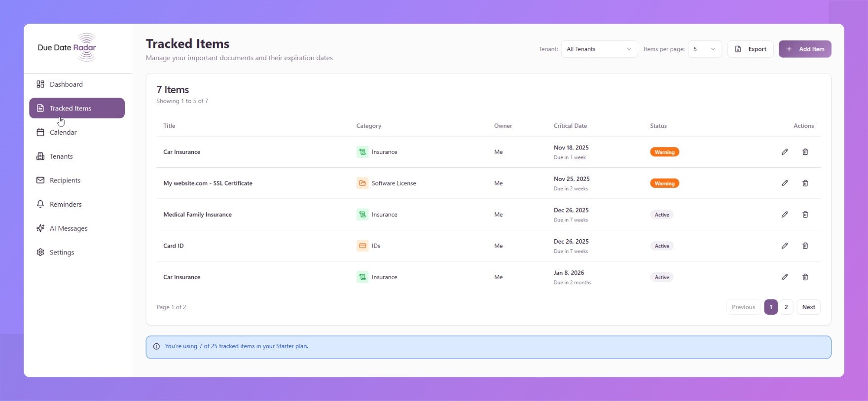Click the 'Page 1 of 2' text

171,307
